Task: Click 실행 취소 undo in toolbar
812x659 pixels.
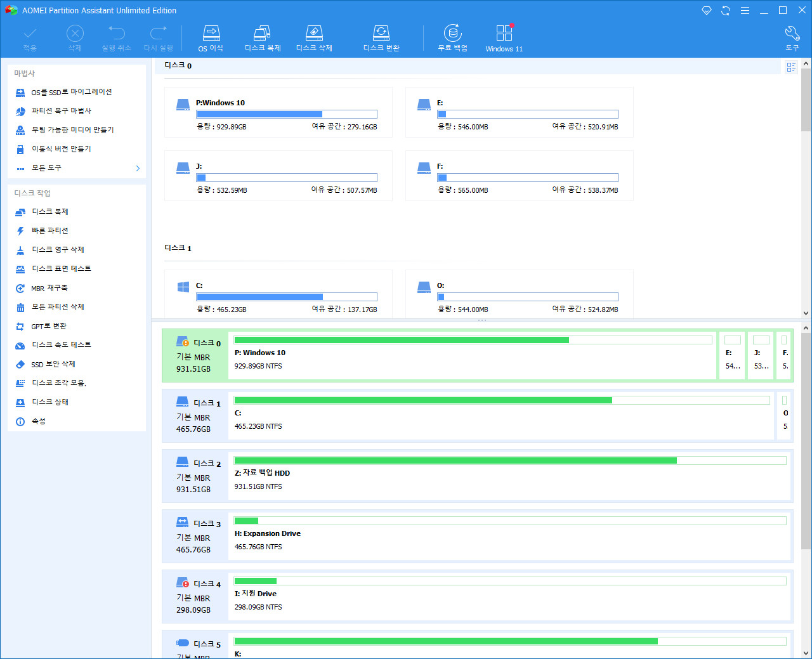Action: click(117, 38)
